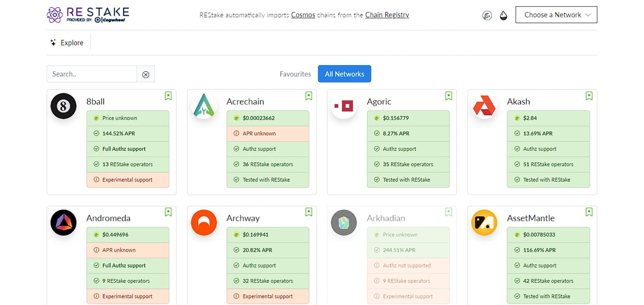Image resolution: width=644 pixels, height=305 pixels.
Task: Bookmark the Arkhadian network
Action: tap(448, 212)
